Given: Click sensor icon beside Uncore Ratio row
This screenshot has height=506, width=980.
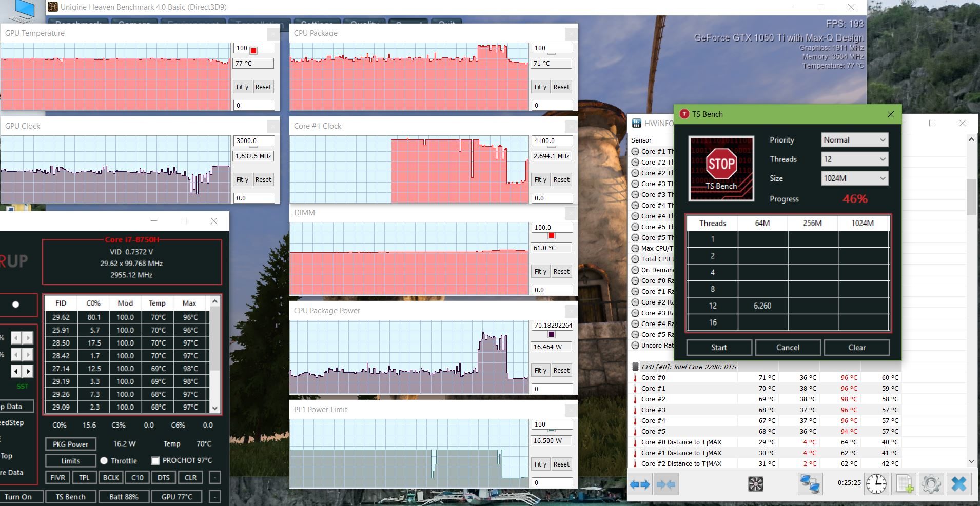Looking at the screenshot, I should pos(635,345).
